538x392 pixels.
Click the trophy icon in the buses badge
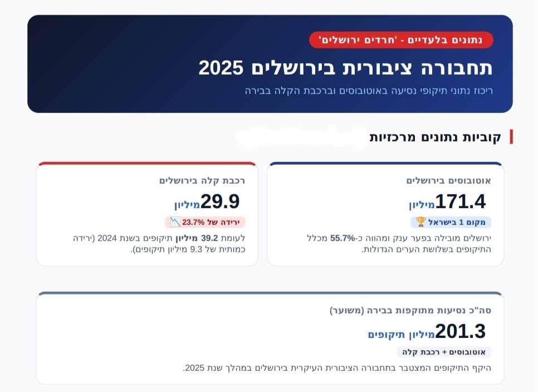pyautogui.click(x=420, y=222)
